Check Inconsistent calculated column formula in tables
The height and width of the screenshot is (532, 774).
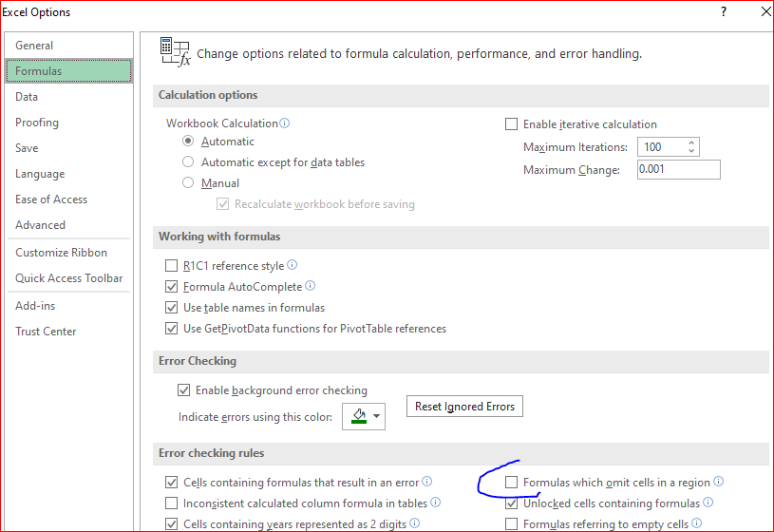click(x=171, y=503)
